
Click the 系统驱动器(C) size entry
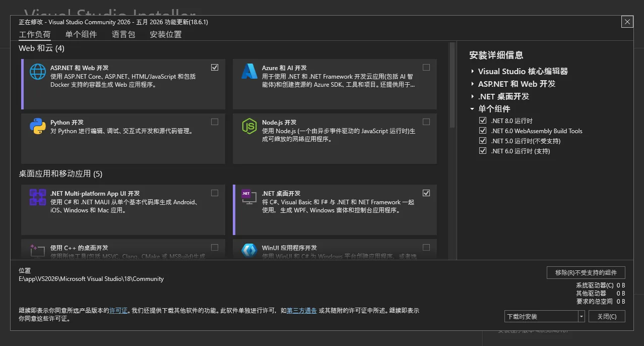tap(601, 285)
